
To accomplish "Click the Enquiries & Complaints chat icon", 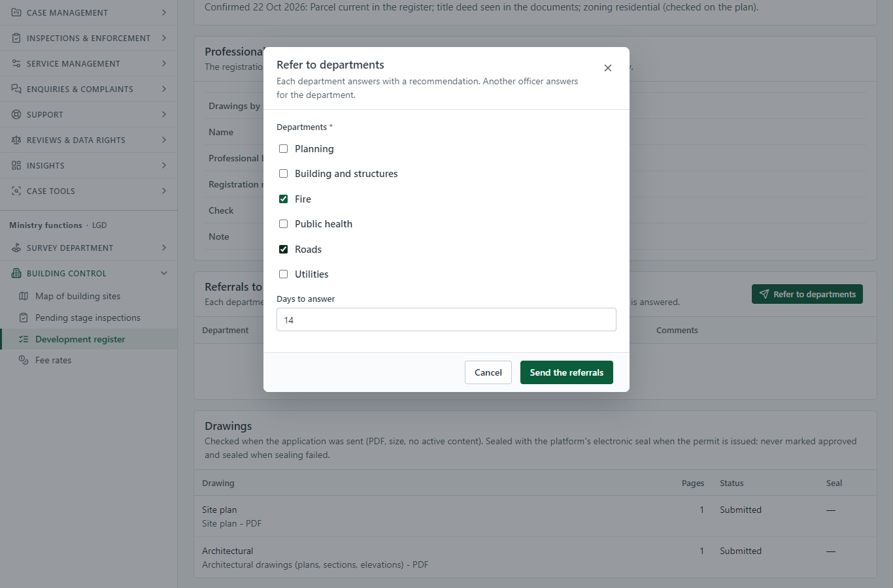I will click(16, 89).
